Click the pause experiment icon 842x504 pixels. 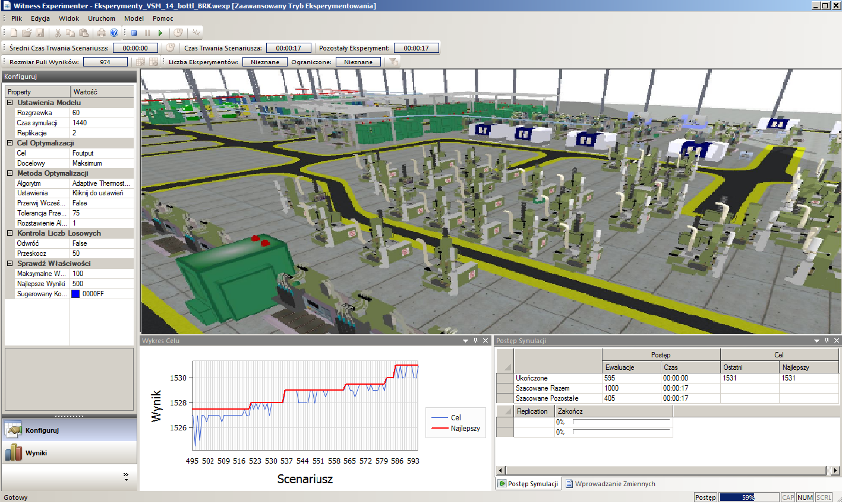click(x=147, y=33)
